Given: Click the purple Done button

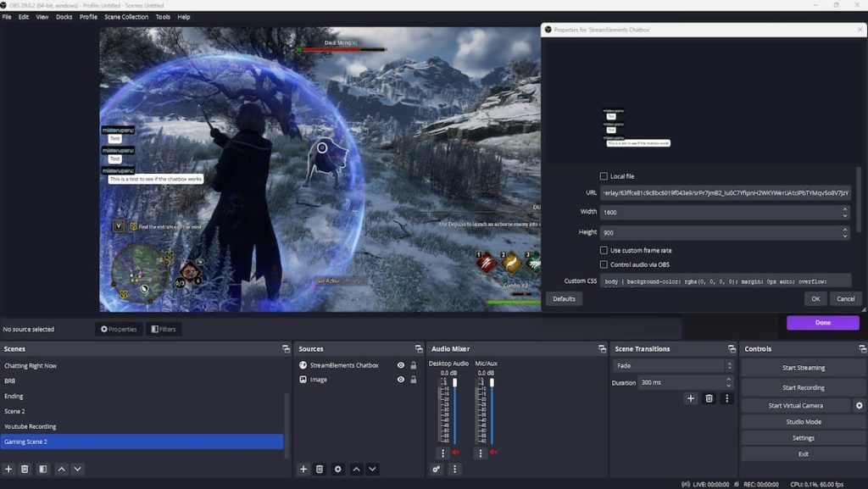Looking at the screenshot, I should (x=822, y=323).
